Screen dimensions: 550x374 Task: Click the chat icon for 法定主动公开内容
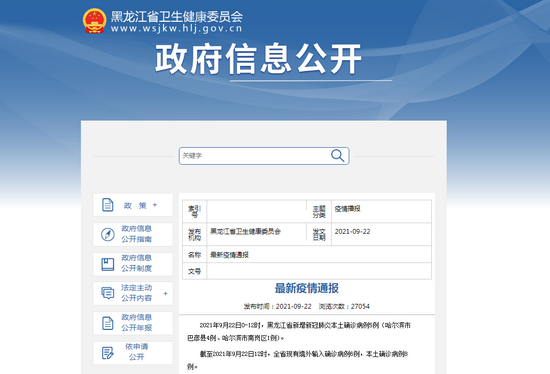pos(108,293)
